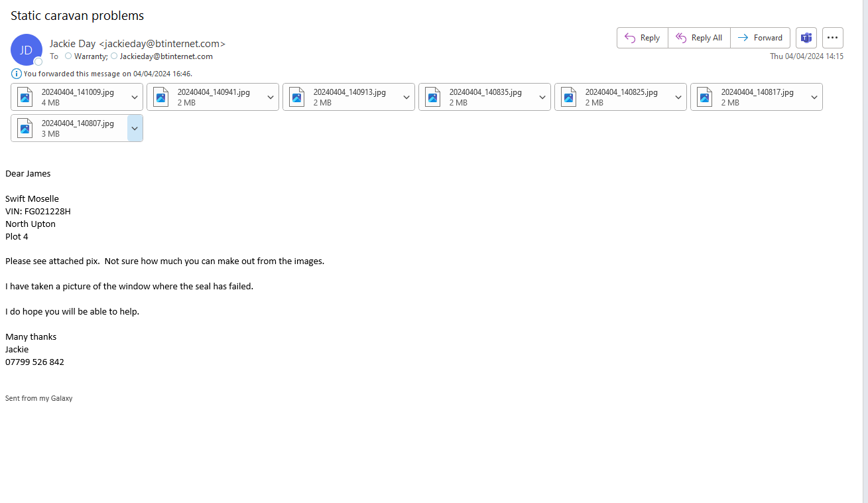Click the JD sender avatar
The image size is (868, 503).
[x=27, y=50]
